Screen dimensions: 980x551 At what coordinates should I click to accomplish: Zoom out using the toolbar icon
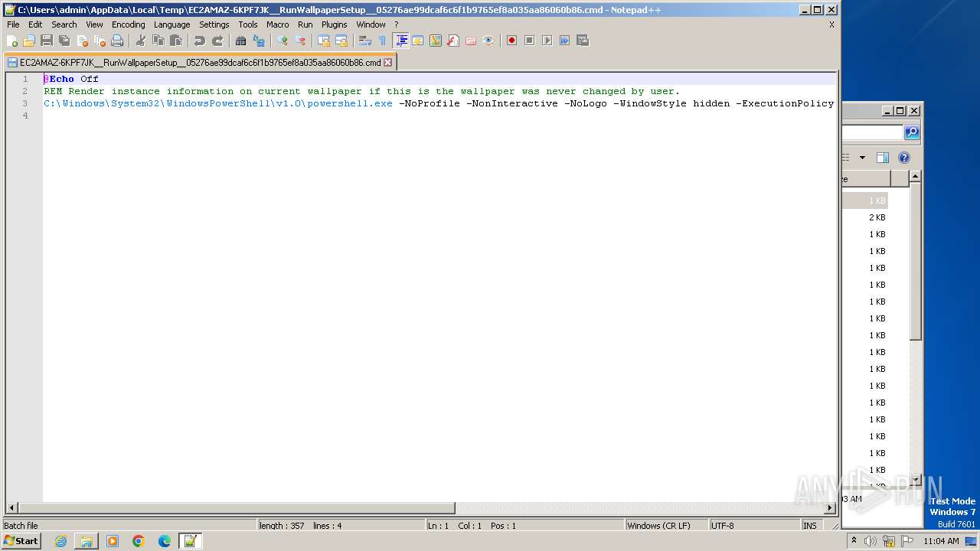coord(300,41)
